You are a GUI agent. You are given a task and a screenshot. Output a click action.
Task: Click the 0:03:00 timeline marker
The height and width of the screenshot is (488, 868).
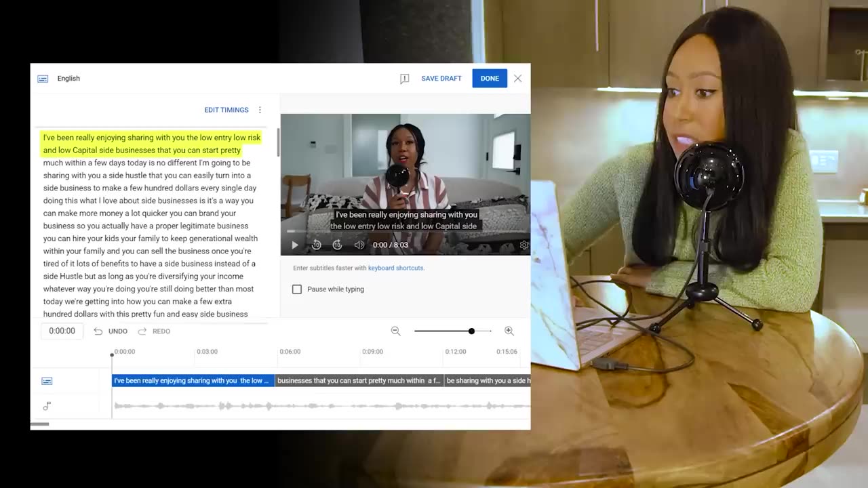pyautogui.click(x=207, y=352)
